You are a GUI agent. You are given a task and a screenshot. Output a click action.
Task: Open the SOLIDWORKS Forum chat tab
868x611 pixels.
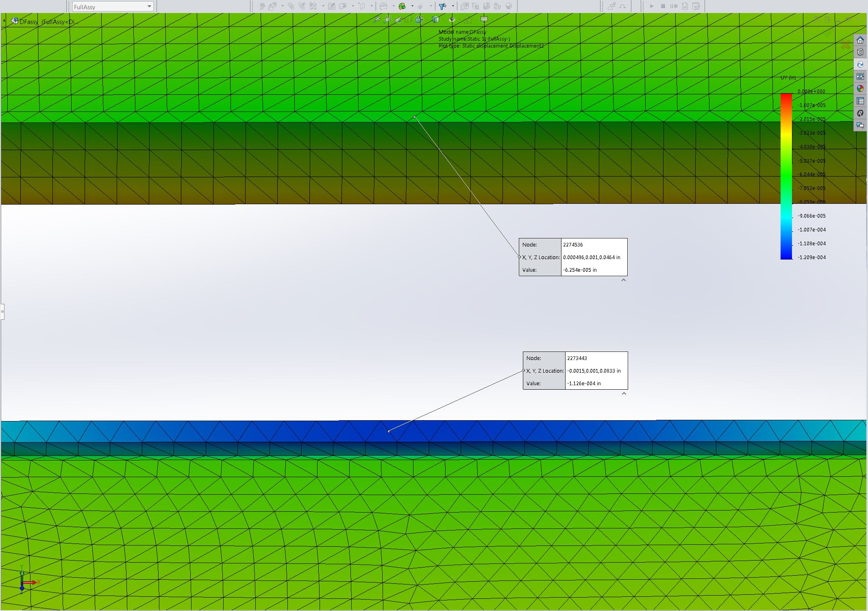[860, 125]
